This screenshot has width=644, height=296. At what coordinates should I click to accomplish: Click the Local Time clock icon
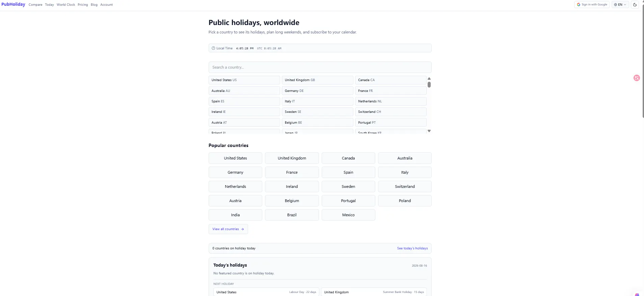(x=213, y=48)
